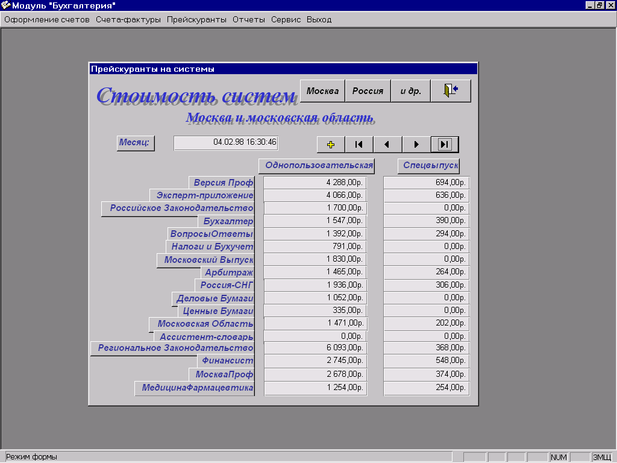Click the date field 04.02.98 16:30:46
This screenshot has width=617, height=463.
click(x=226, y=142)
